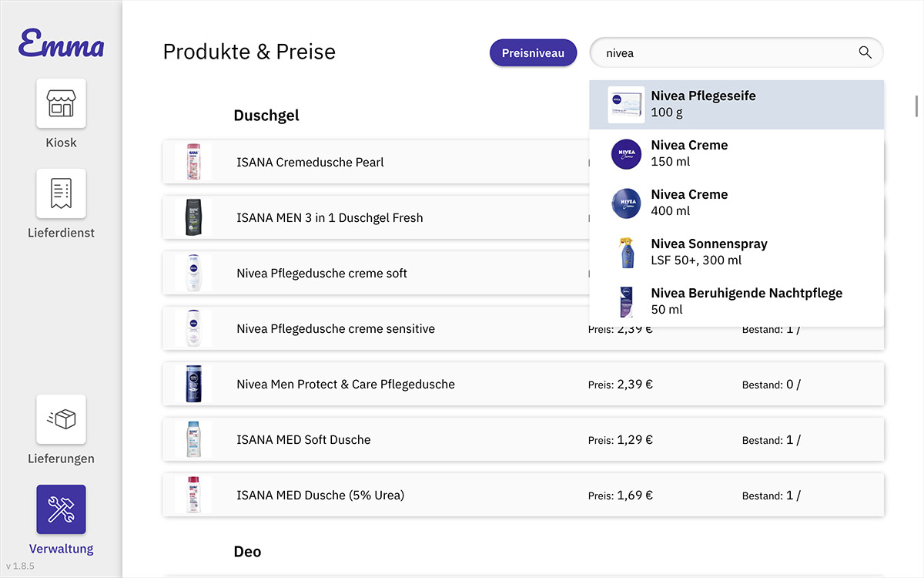The image size is (924, 578).
Task: Open the Lieferungen package icon
Action: 61,419
